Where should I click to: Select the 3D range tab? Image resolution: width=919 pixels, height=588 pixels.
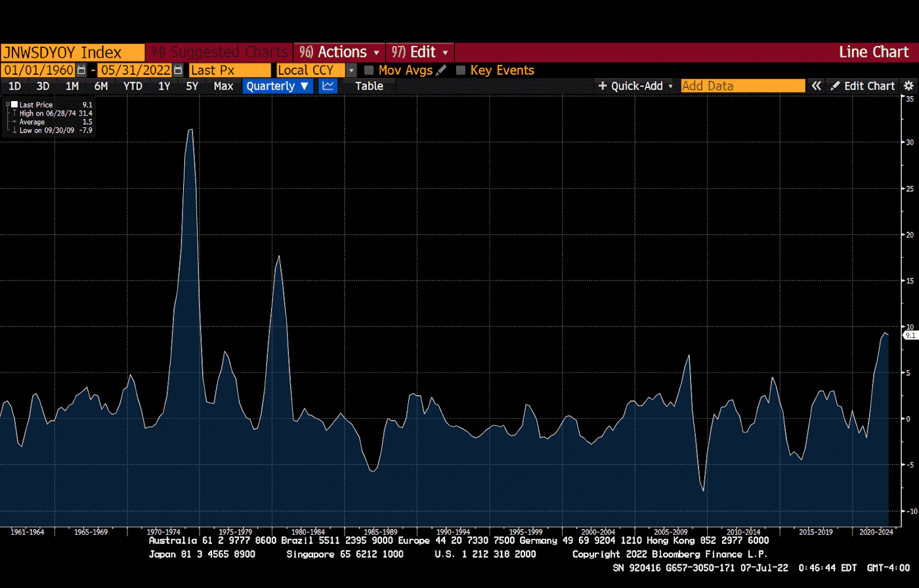[x=43, y=86]
